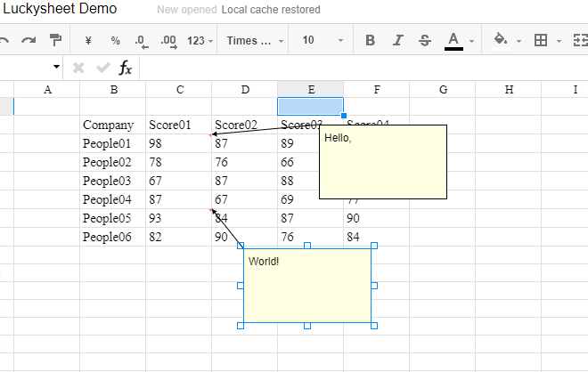Toggle italic formatting
This screenshot has height=372, width=588.
click(397, 40)
